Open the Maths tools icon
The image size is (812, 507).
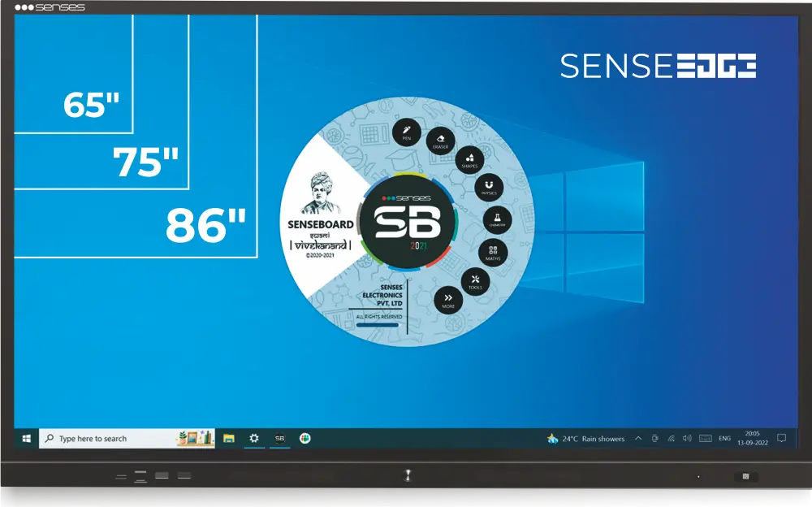click(493, 253)
